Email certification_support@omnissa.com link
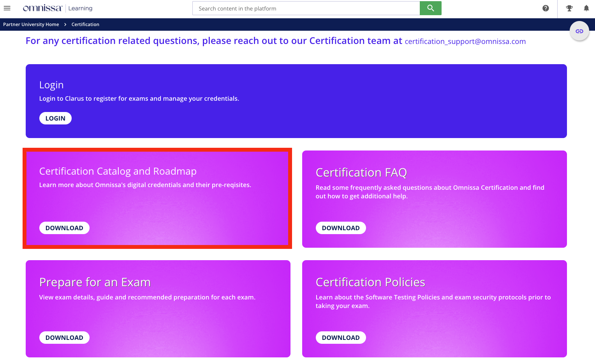The height and width of the screenshot is (364, 595). tap(465, 42)
